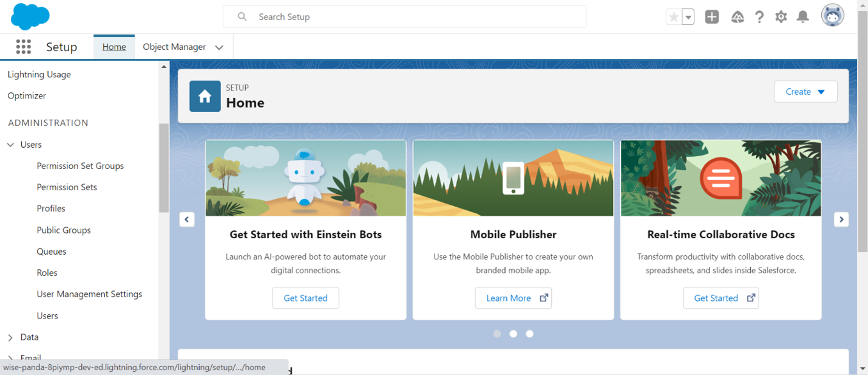Open the favorites list dropdown arrow
Image resolution: width=868 pixels, height=375 pixels.
[688, 17]
